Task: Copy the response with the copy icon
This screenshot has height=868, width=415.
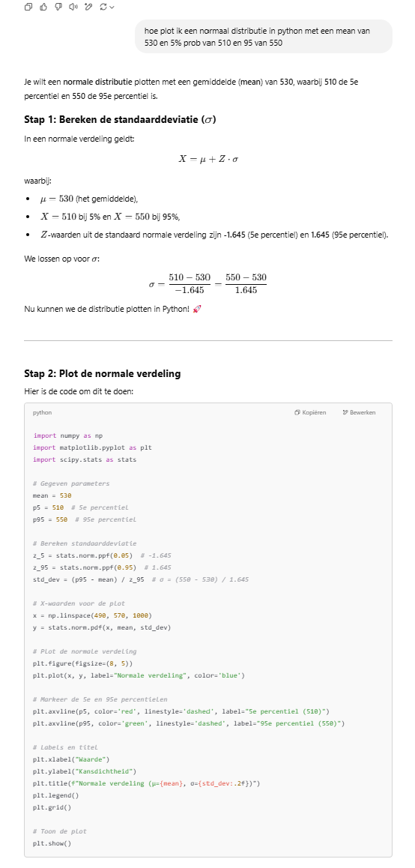Action: pyautogui.click(x=28, y=7)
